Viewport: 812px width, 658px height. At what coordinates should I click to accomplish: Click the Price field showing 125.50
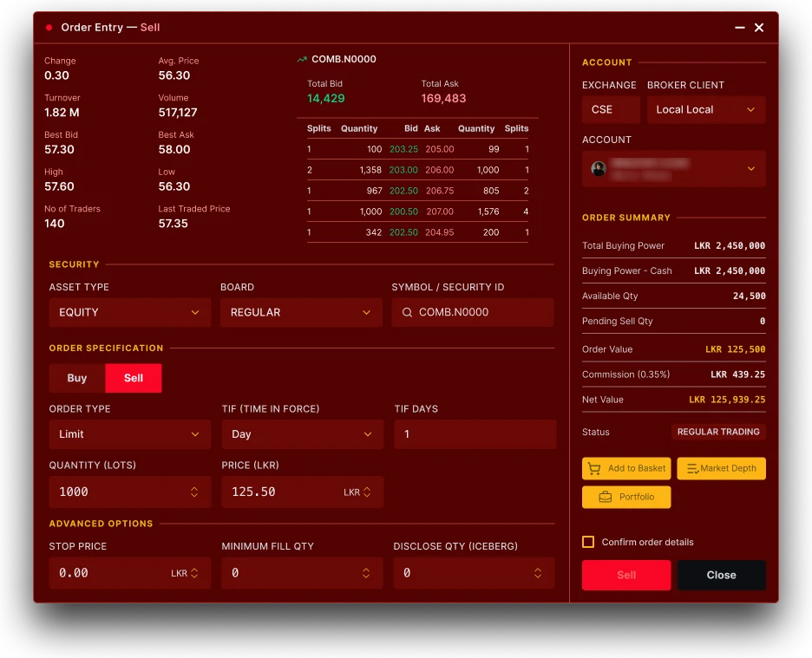click(303, 492)
